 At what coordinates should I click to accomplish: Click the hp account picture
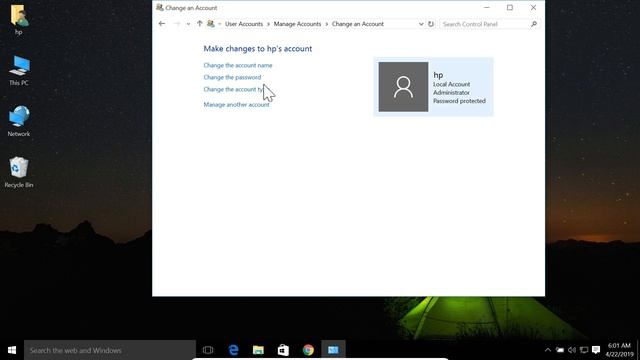[x=403, y=87]
